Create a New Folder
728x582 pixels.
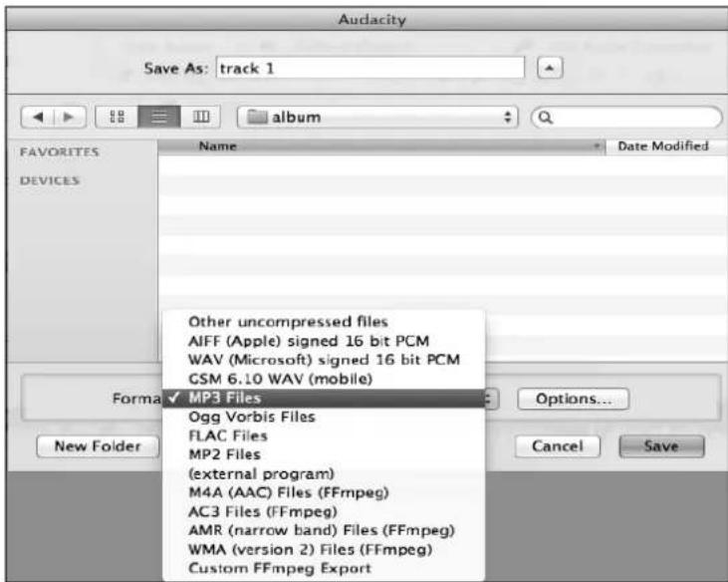[98, 446]
